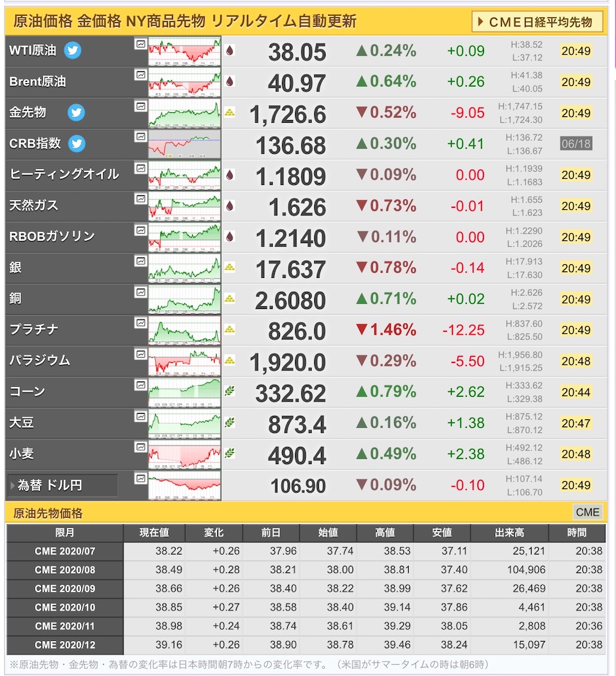This screenshot has width=616, height=676.
Task: Open chart popup icon in 銅 row
Action: (x=141, y=292)
